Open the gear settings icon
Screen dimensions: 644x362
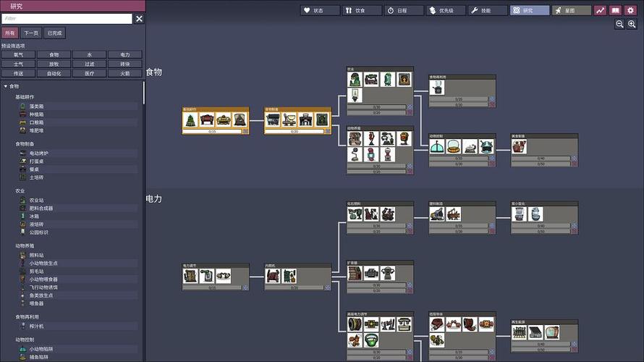pos(630,10)
